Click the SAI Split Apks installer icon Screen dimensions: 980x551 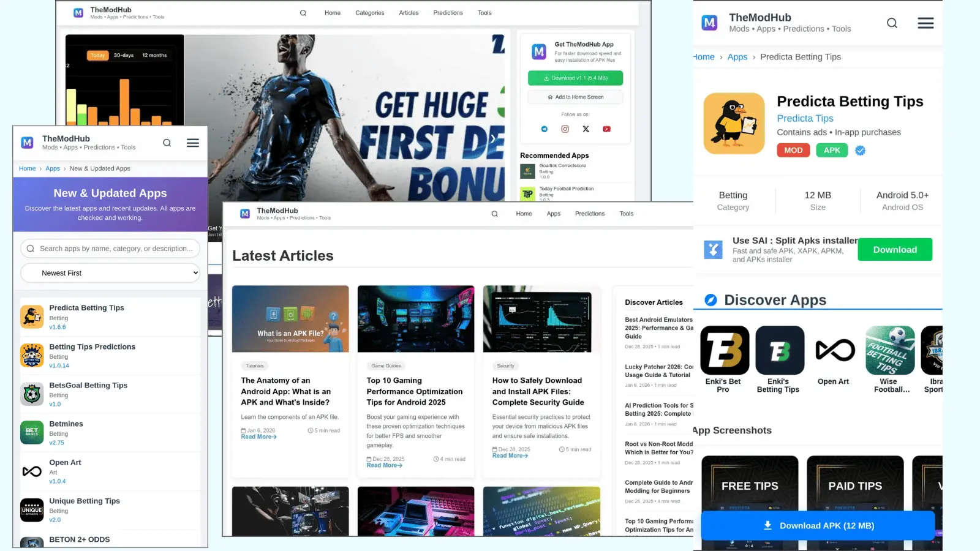tap(713, 250)
